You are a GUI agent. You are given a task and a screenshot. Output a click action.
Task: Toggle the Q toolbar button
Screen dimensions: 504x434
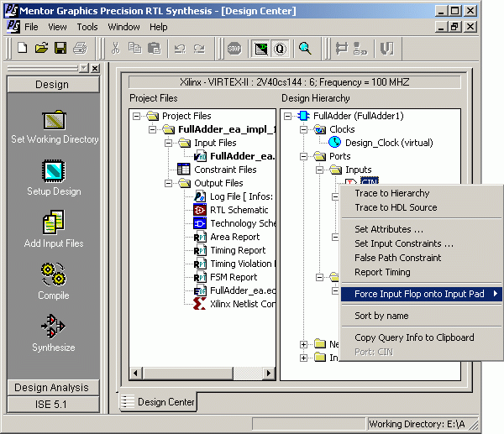pos(280,49)
